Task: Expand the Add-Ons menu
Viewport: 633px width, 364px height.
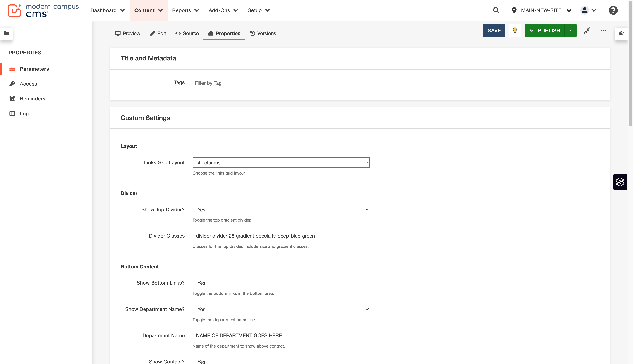Action: 223,10
